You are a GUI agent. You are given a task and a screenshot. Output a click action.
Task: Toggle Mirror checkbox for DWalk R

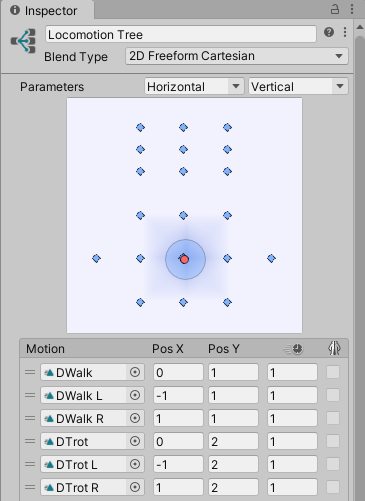coord(333,418)
